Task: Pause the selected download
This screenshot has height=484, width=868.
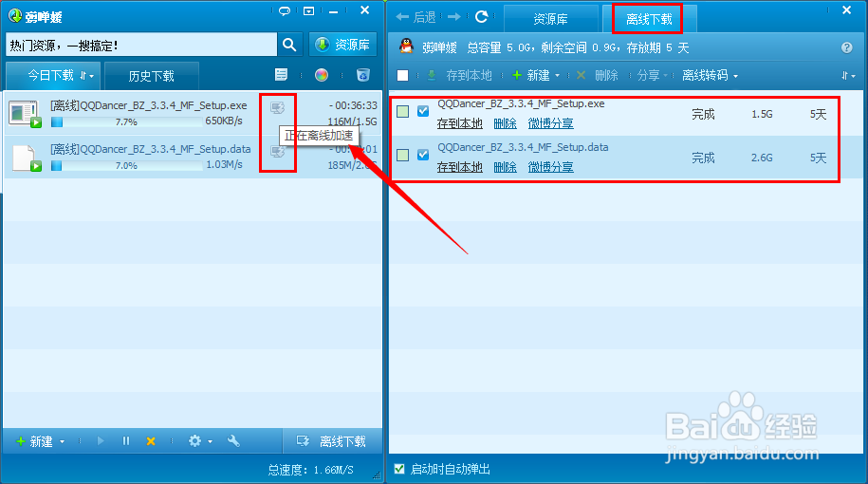Action: click(x=125, y=441)
